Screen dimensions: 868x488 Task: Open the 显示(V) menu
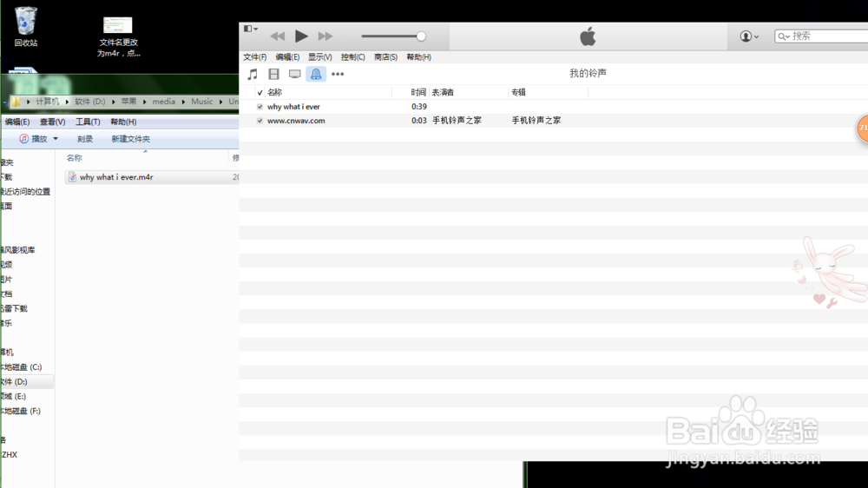tap(320, 57)
